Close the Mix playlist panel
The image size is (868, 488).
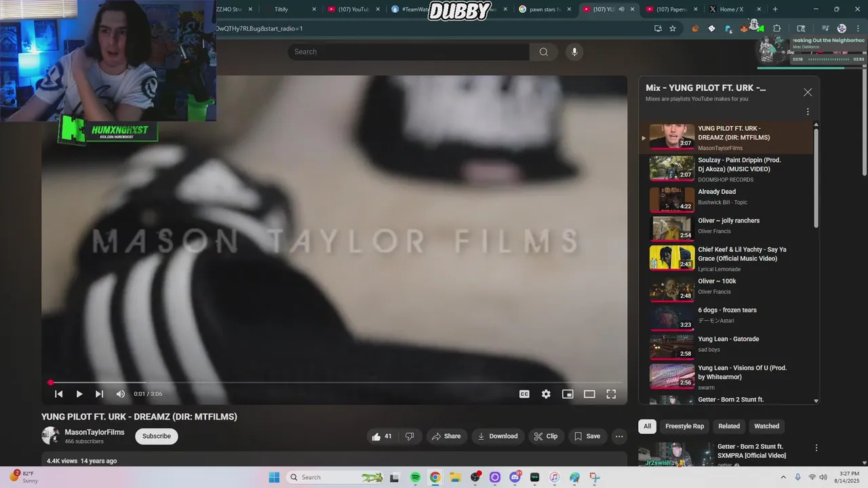(808, 92)
